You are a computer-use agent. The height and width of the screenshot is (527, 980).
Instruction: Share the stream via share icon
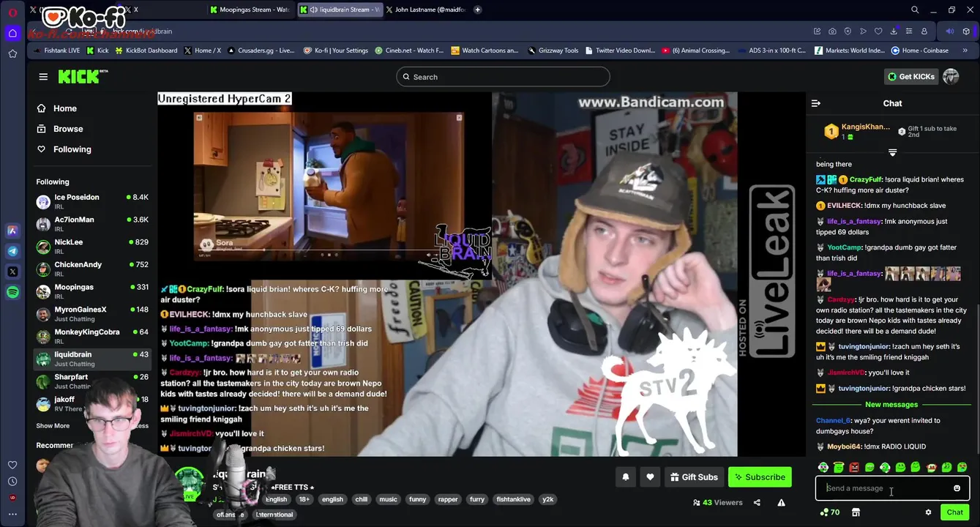(x=757, y=503)
